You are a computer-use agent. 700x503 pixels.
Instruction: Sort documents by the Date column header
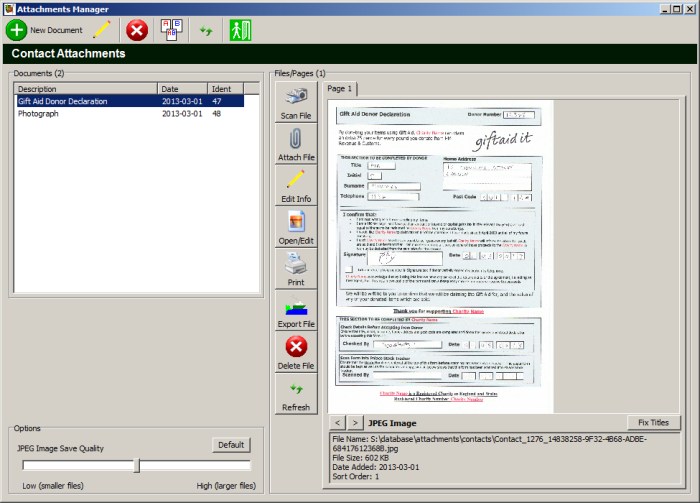[x=183, y=89]
